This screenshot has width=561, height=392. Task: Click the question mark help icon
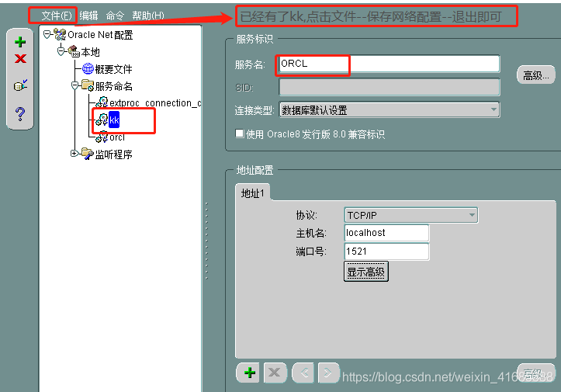[20, 114]
